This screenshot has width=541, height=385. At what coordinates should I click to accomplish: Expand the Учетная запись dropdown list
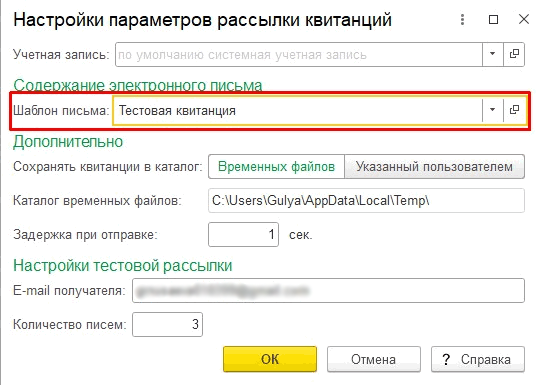point(492,54)
